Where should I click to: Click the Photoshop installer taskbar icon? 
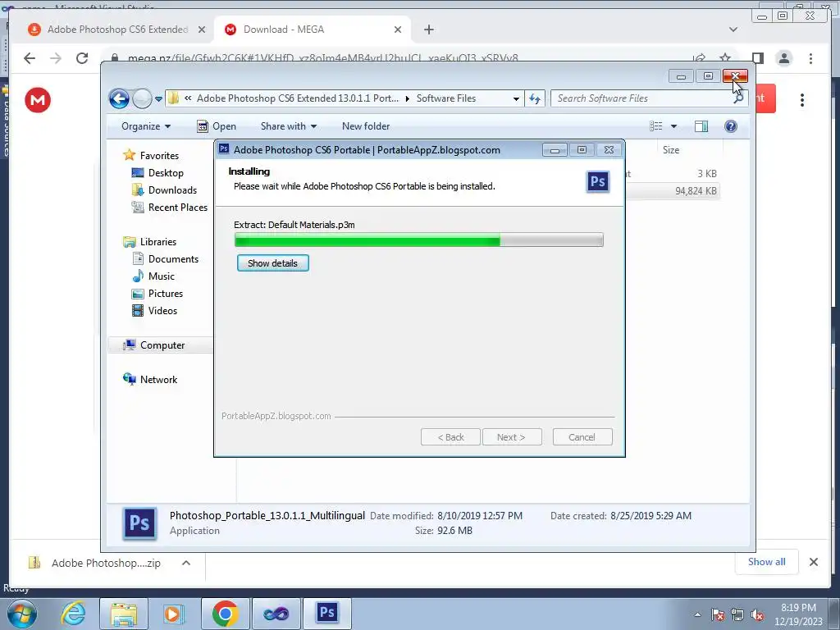[x=326, y=614]
